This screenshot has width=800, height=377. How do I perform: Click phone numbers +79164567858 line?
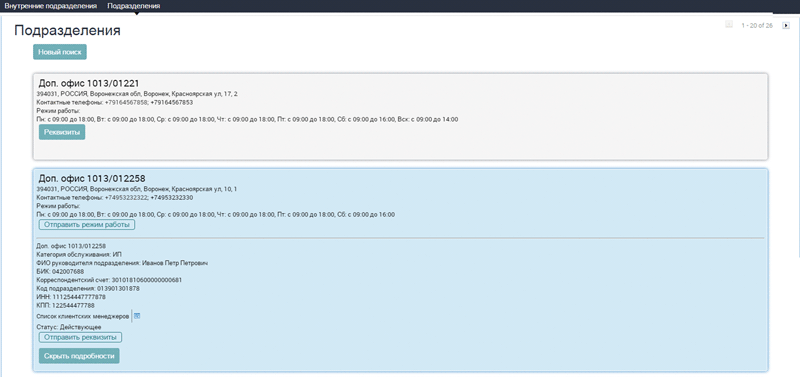115,103
